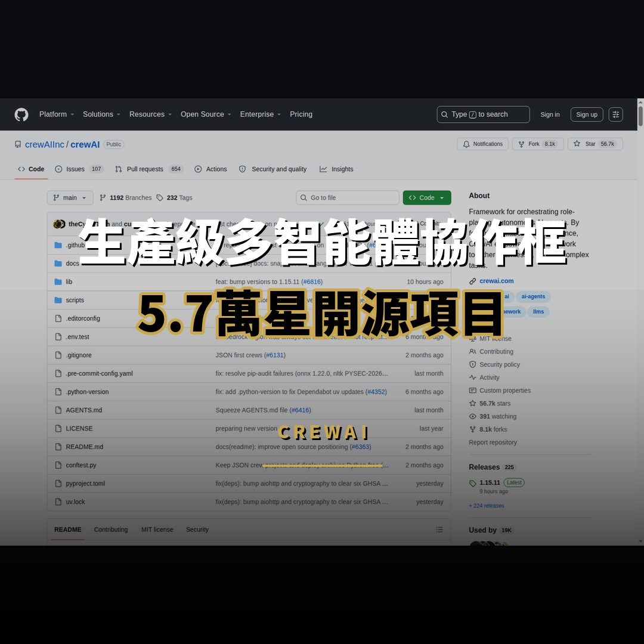Viewport: 644px width, 644px height.
Task: Open the conftest.py file
Action: [x=81, y=465]
